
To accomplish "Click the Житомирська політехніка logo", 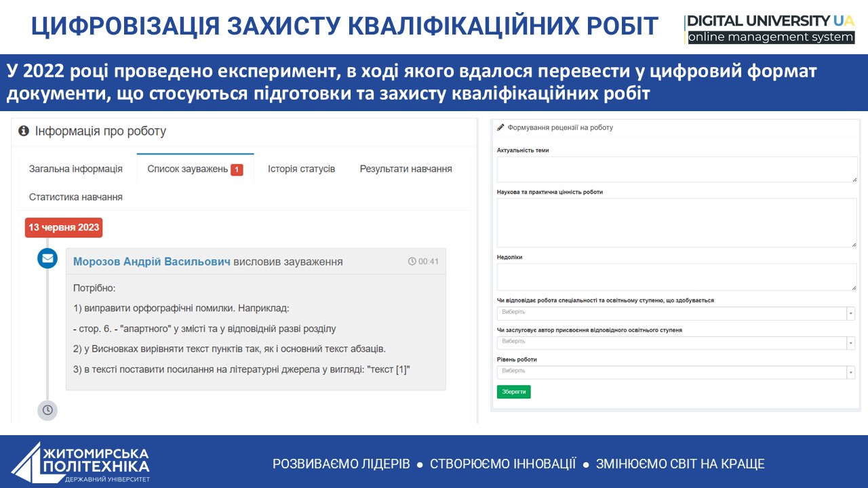I will tap(81, 462).
